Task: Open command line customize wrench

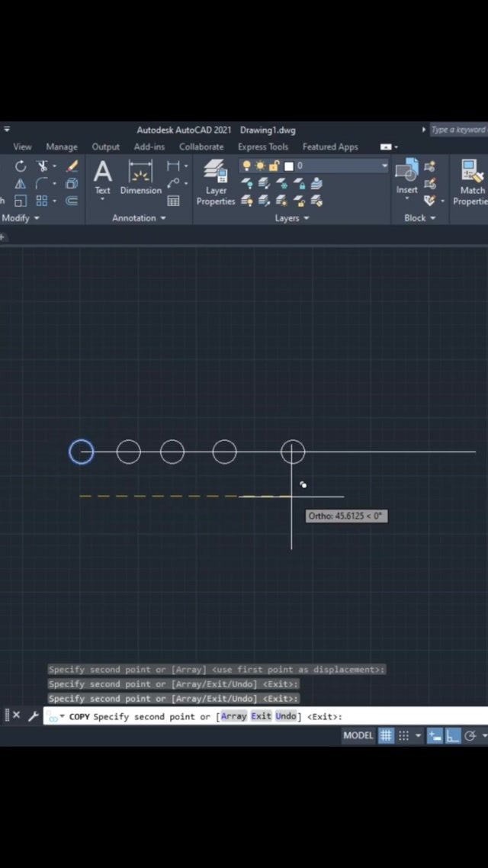Action: 33,715
